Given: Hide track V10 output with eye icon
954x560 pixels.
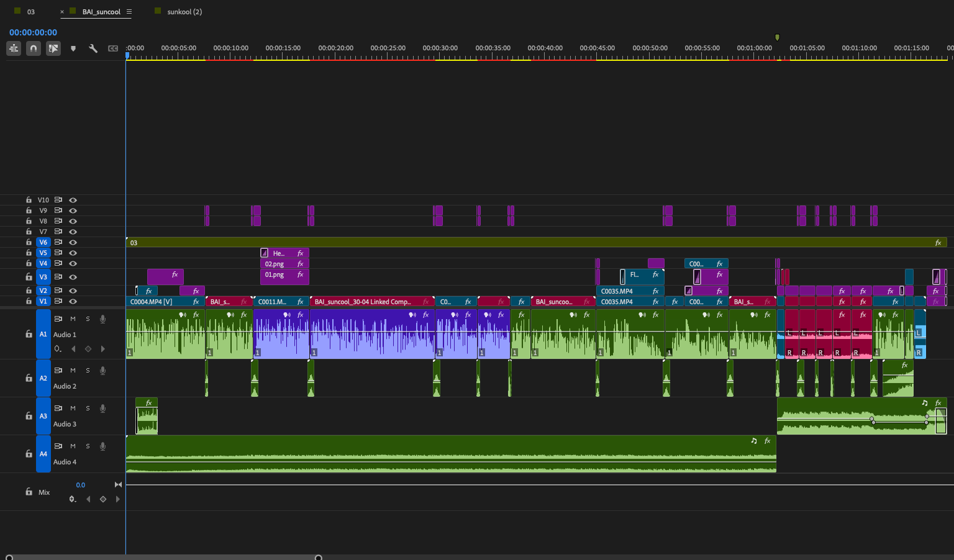Looking at the screenshot, I should [73, 200].
